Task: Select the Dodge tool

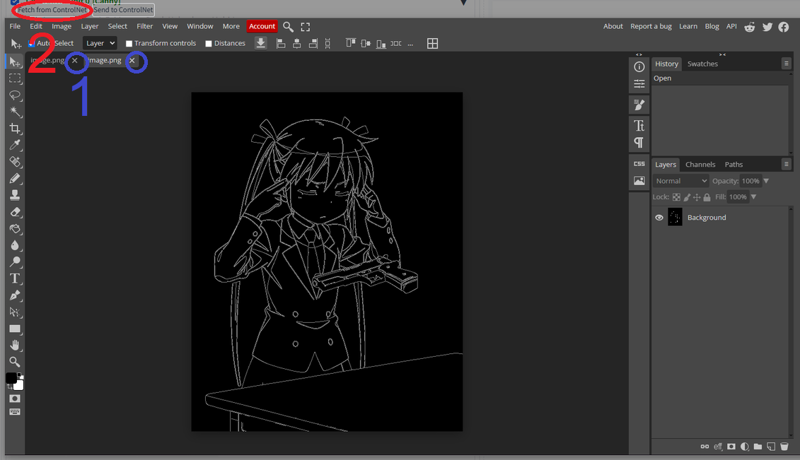Action: (15, 262)
